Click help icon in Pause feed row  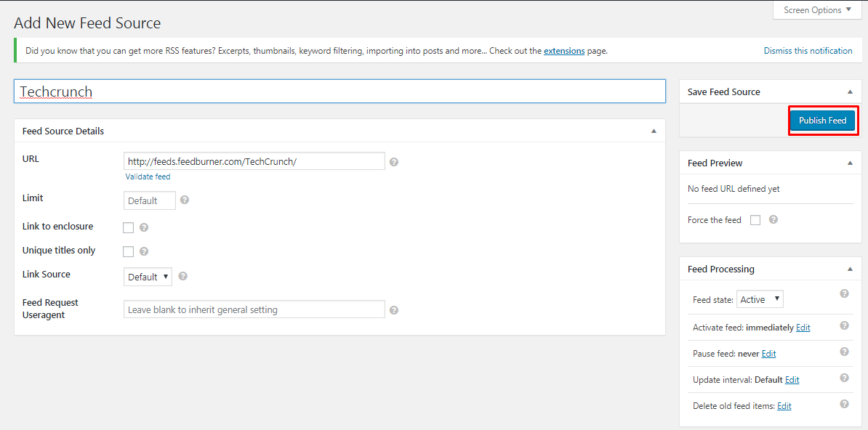coord(844,352)
